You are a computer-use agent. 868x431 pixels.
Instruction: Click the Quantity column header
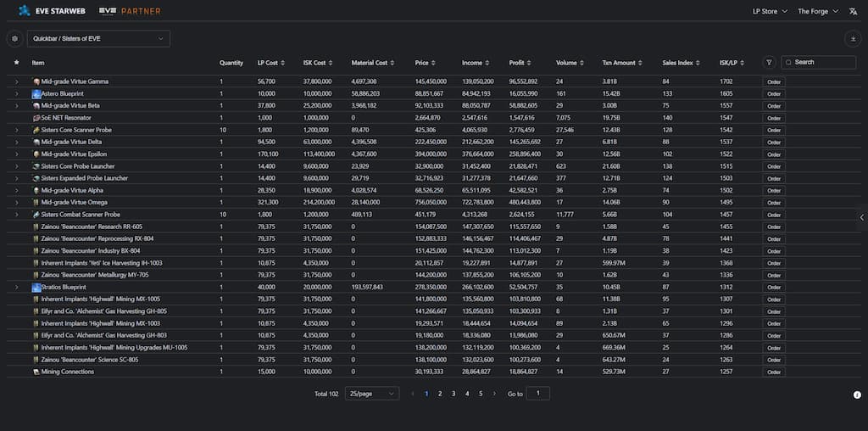[231, 63]
